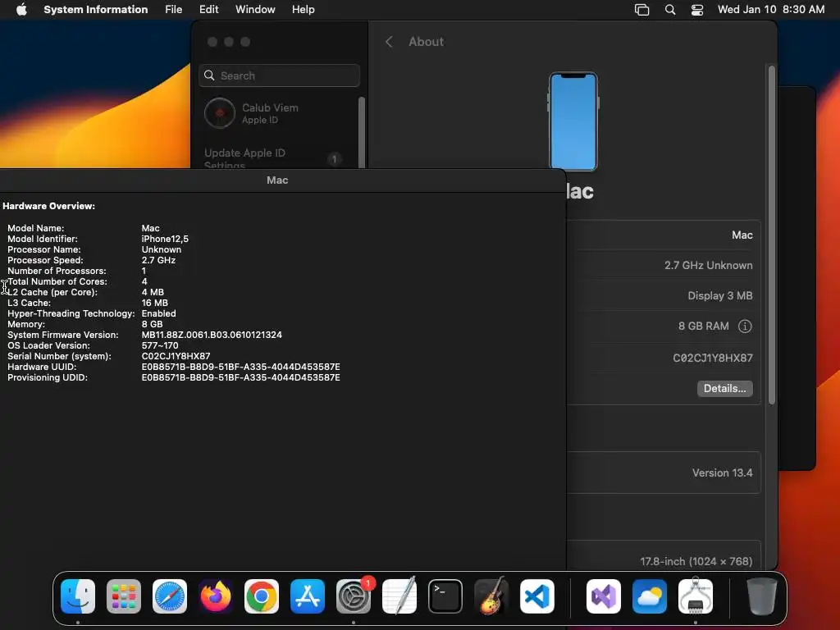840x630 pixels.
Task: Open TextEdit from the Dock
Action: [399, 596]
